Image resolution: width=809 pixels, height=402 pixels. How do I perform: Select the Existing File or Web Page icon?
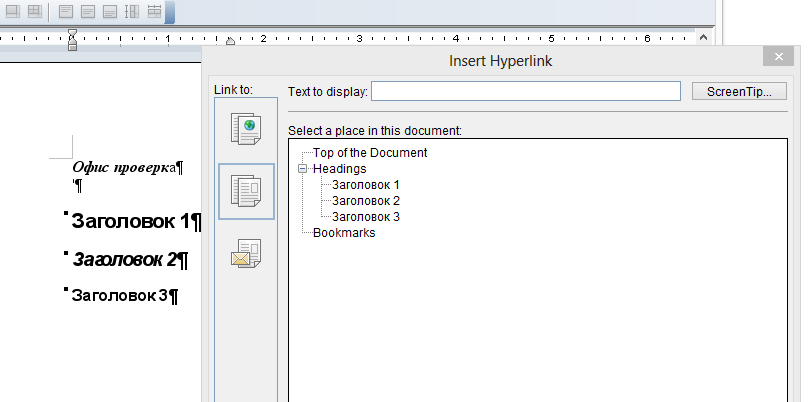245,128
